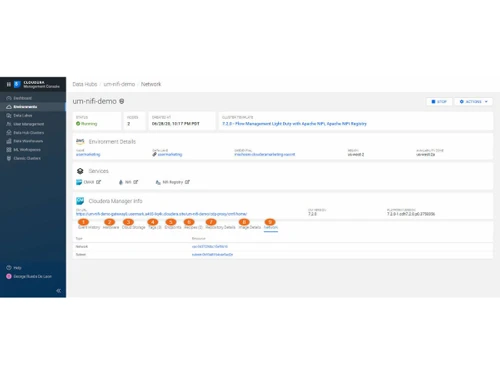Navigate to Data Hubs breadcrumb

click(x=85, y=84)
